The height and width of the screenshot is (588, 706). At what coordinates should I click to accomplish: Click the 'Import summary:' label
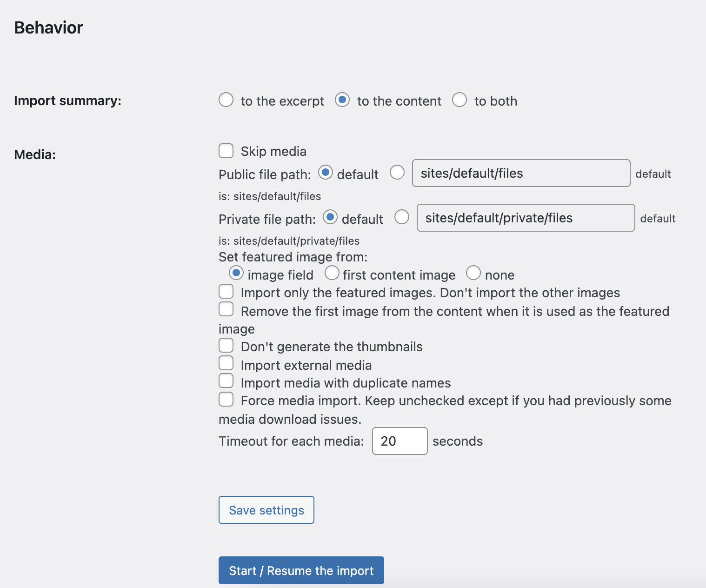(x=68, y=100)
